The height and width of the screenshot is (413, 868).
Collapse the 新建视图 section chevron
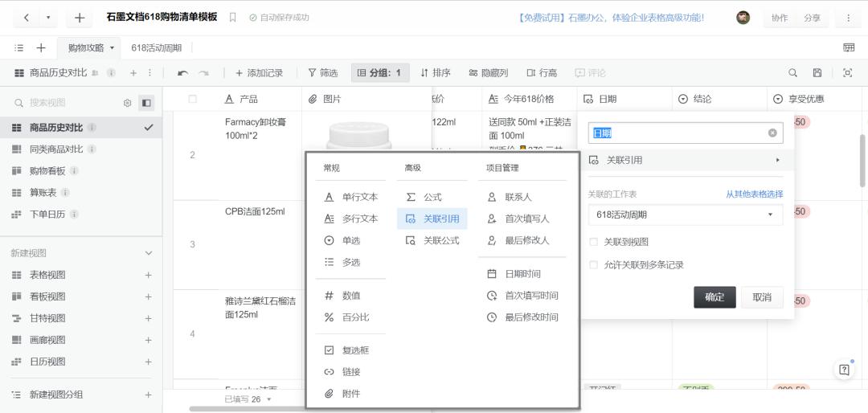pos(149,253)
